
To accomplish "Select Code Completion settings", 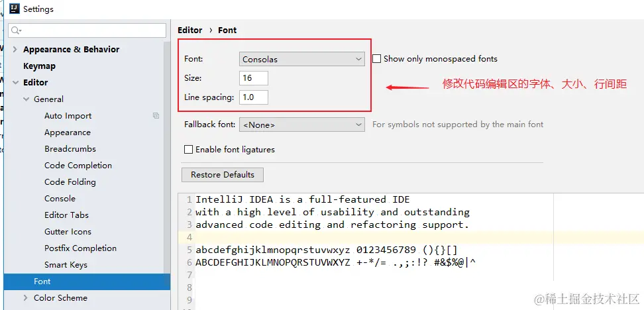I will [78, 166].
